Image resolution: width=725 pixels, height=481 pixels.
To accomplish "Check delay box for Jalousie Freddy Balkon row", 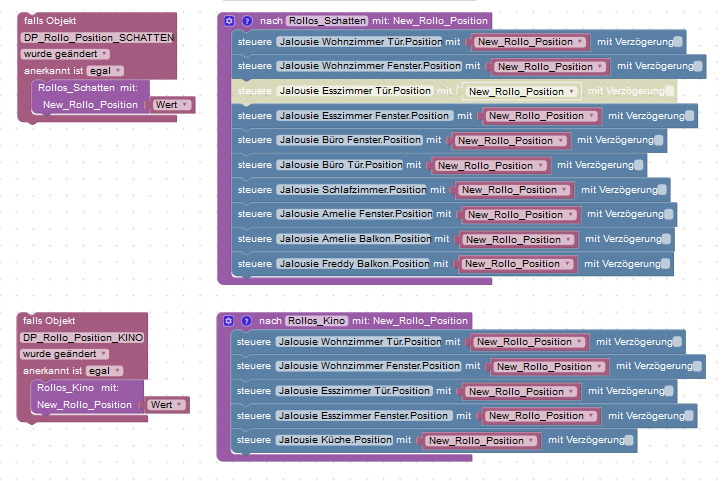I will tap(665, 264).
